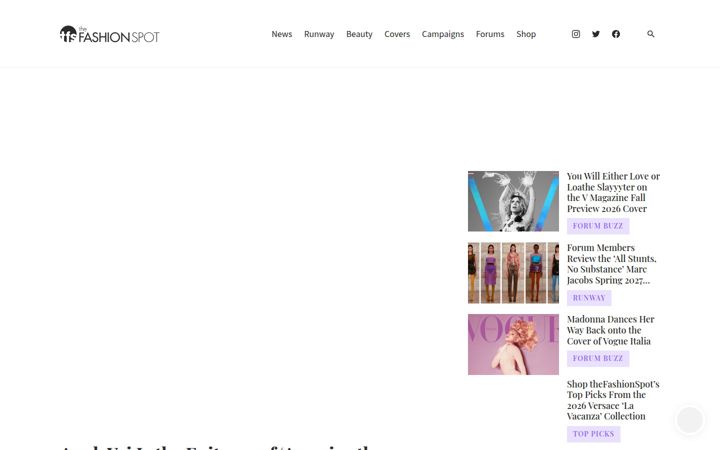
Task: Open the V Magazine cover thumbnail
Action: (x=513, y=201)
